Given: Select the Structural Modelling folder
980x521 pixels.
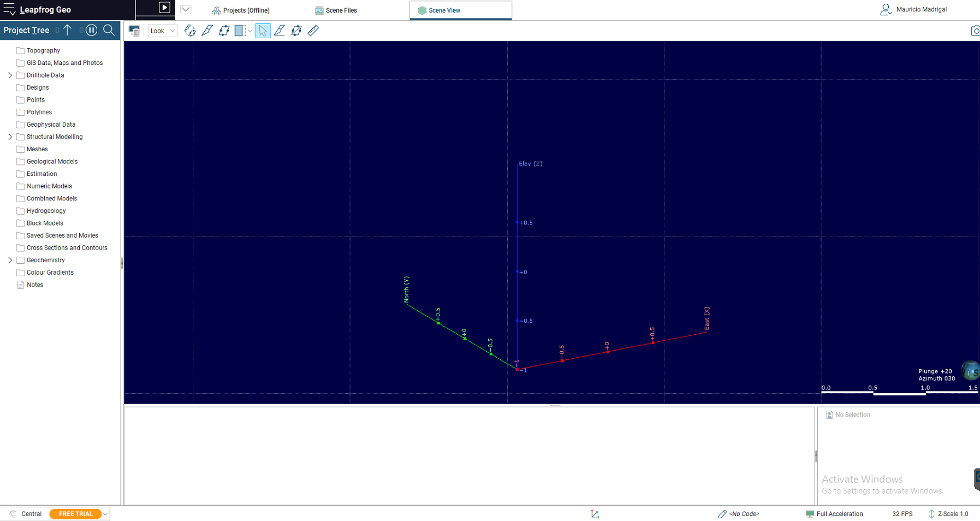Looking at the screenshot, I should 55,137.
